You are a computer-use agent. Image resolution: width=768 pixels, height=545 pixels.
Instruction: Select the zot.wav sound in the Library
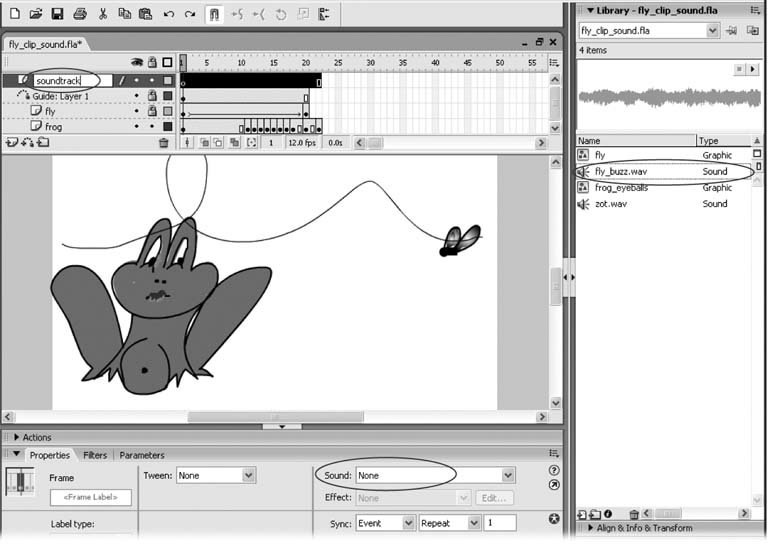pyautogui.click(x=611, y=204)
